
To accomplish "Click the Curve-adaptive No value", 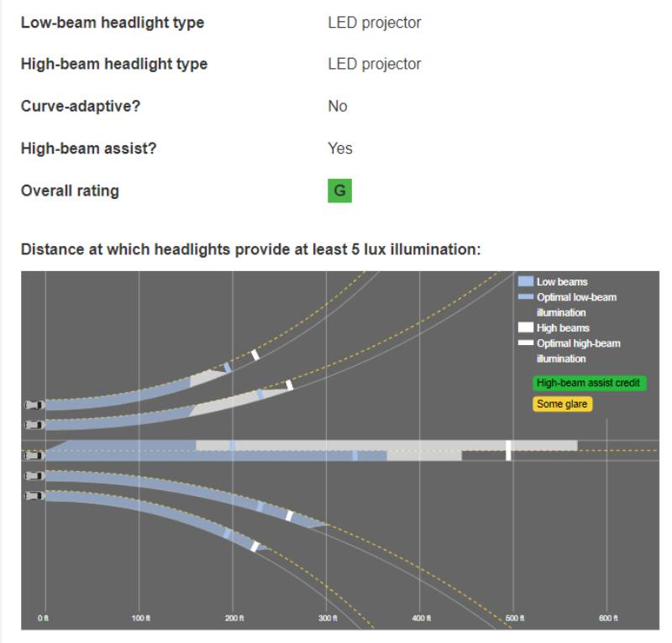I will tap(338, 106).
